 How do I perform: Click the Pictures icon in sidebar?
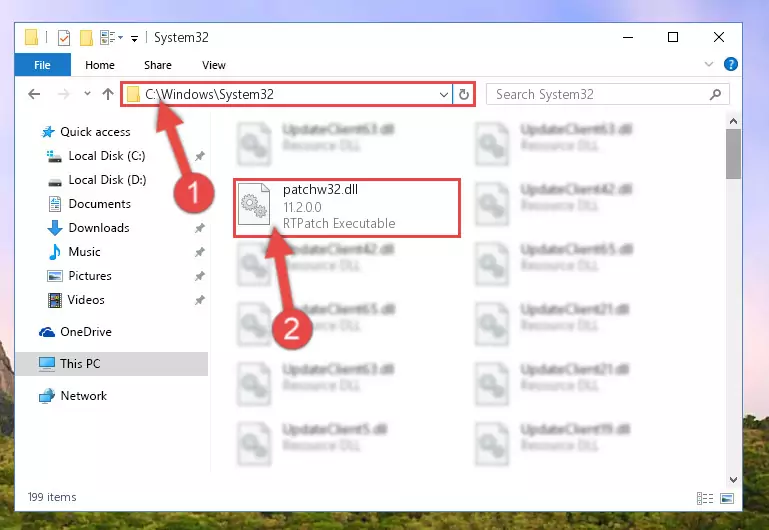click(x=54, y=276)
